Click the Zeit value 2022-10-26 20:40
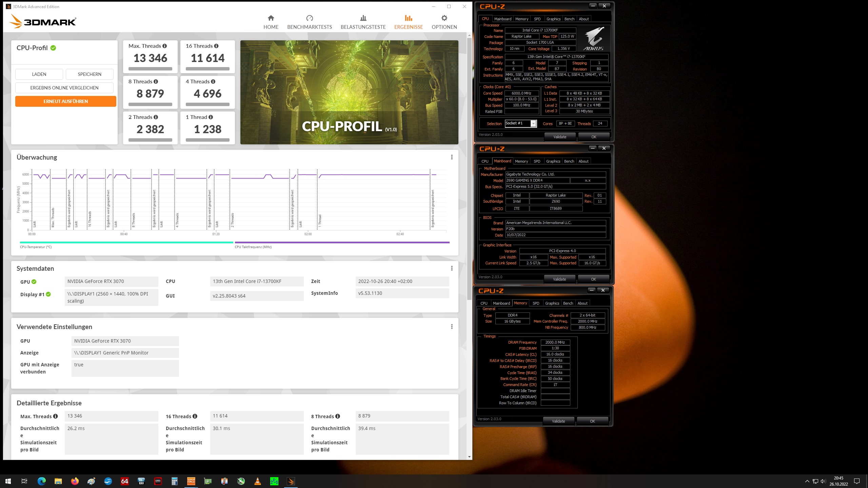868x488 pixels. coord(402,281)
